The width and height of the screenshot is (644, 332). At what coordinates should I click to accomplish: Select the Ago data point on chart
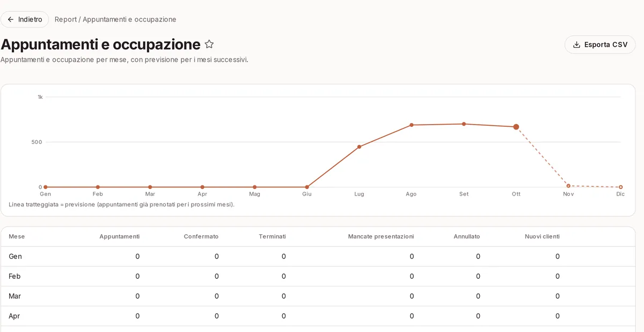pos(412,125)
